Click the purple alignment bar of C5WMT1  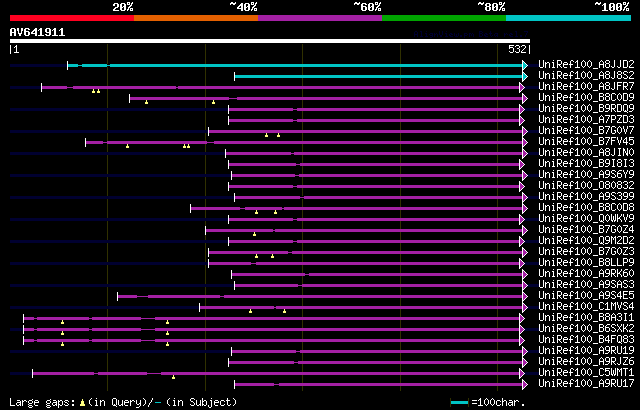[276, 374]
